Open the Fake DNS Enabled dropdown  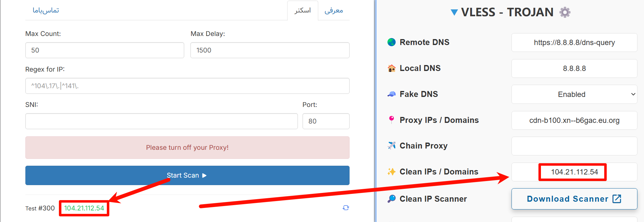574,94
